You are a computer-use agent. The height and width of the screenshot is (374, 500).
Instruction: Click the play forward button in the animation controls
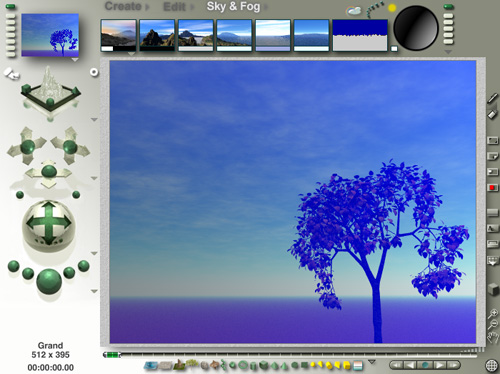[440, 365]
